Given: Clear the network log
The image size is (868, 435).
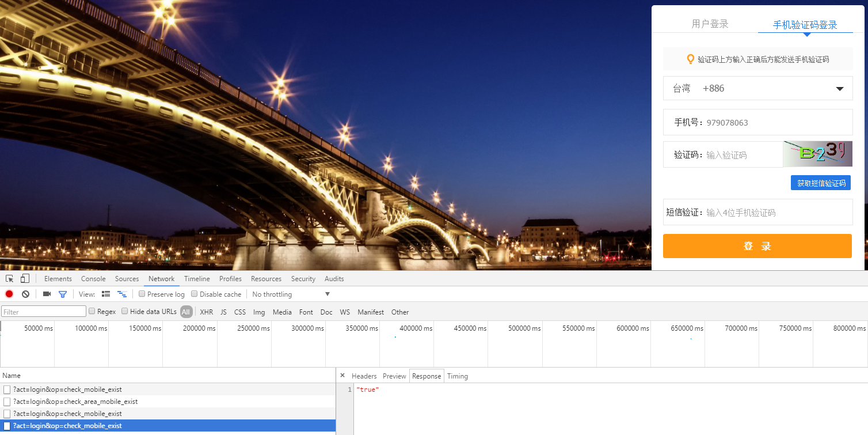Looking at the screenshot, I should coord(25,294).
